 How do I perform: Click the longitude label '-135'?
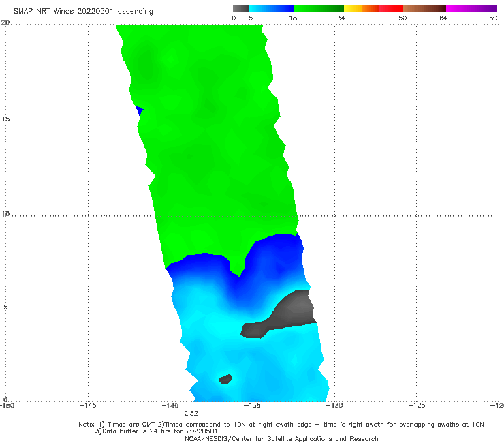click(x=252, y=406)
